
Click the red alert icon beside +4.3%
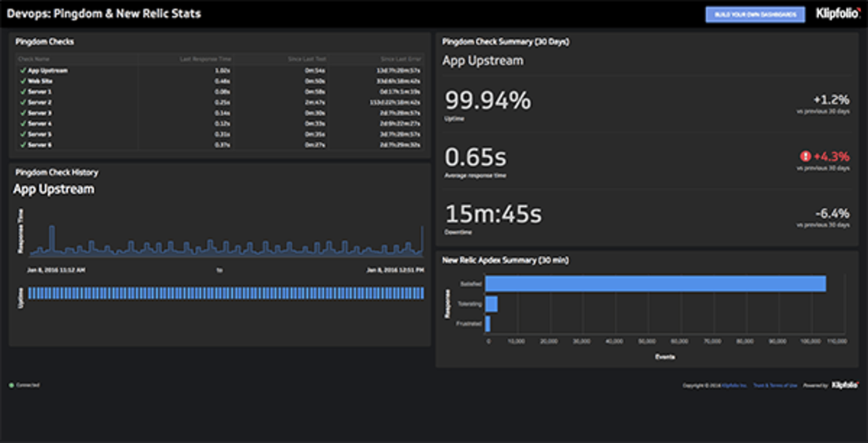pos(805,157)
